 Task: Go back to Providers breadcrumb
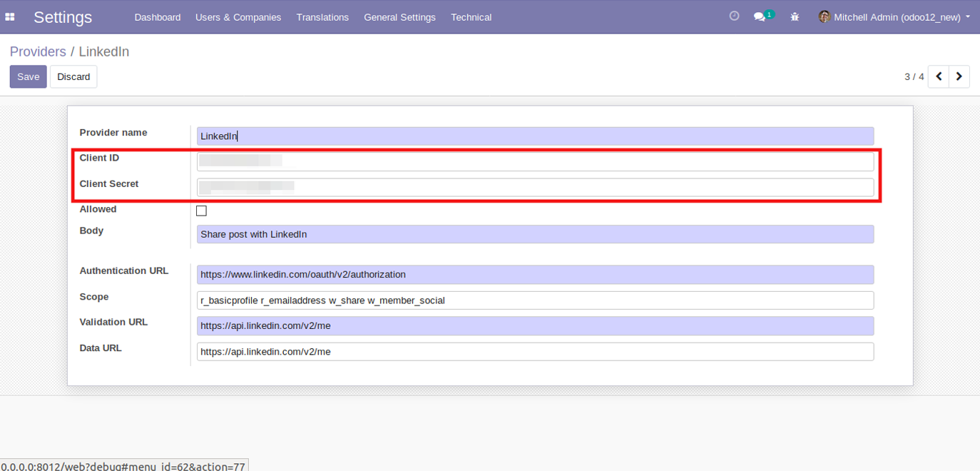click(x=38, y=51)
